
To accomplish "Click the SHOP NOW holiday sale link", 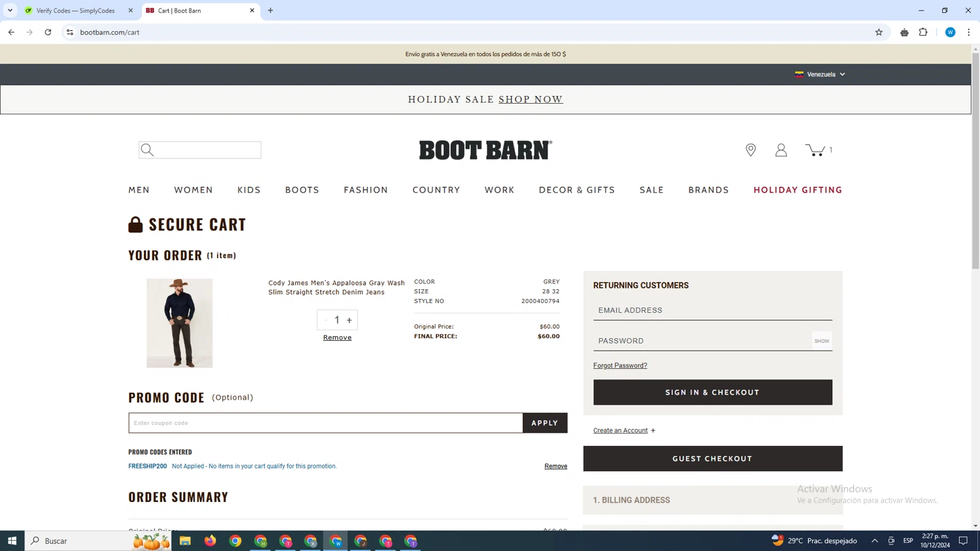I will coord(531,99).
